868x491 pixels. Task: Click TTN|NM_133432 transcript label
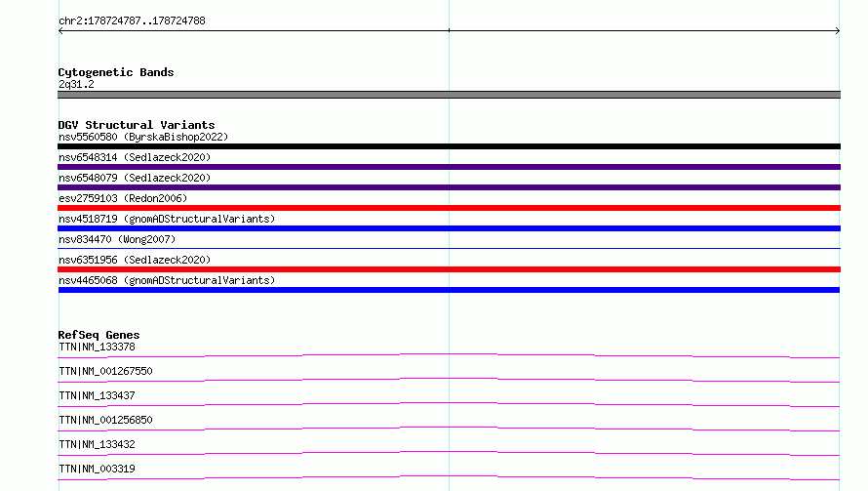pyautogui.click(x=97, y=444)
